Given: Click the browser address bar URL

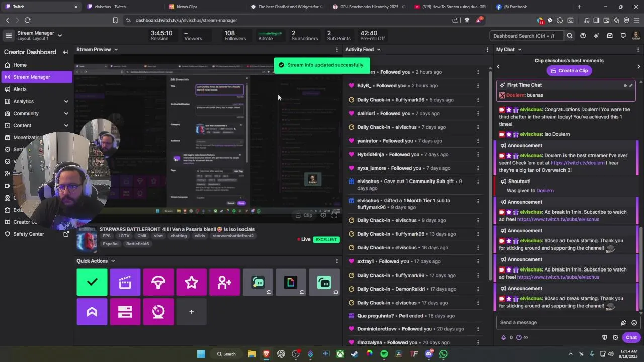Looking at the screenshot, I should [186, 20].
